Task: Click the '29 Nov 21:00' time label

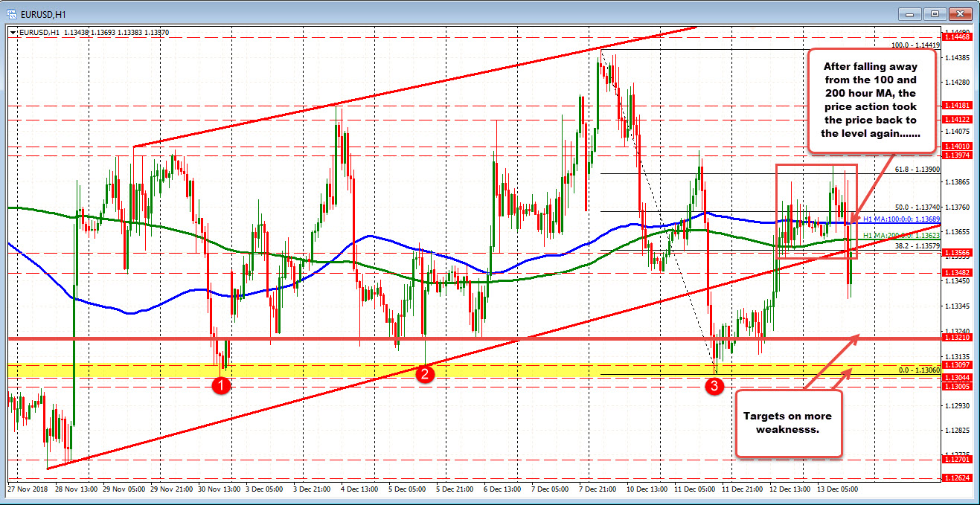Action: click(x=173, y=489)
